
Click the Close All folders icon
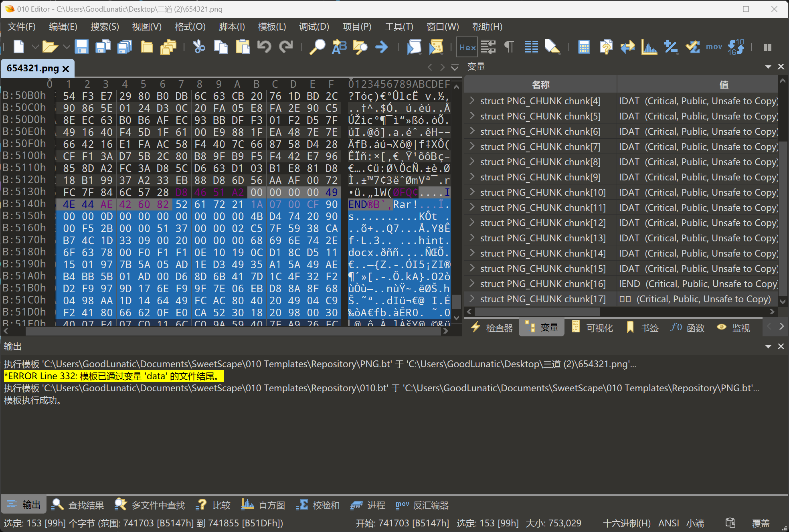pyautogui.click(x=168, y=47)
